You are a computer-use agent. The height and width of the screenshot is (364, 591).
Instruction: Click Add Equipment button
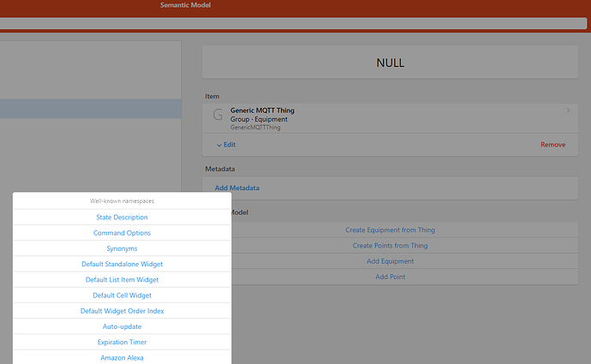tap(390, 261)
